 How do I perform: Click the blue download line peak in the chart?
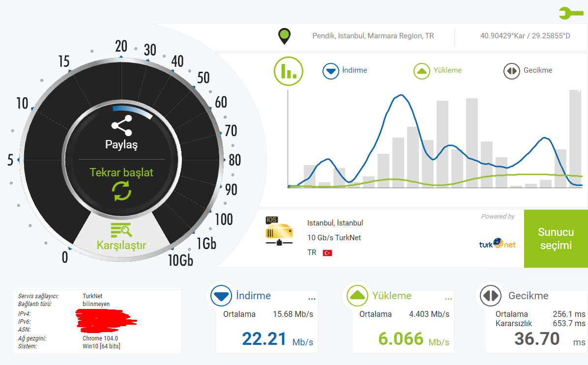[401, 96]
